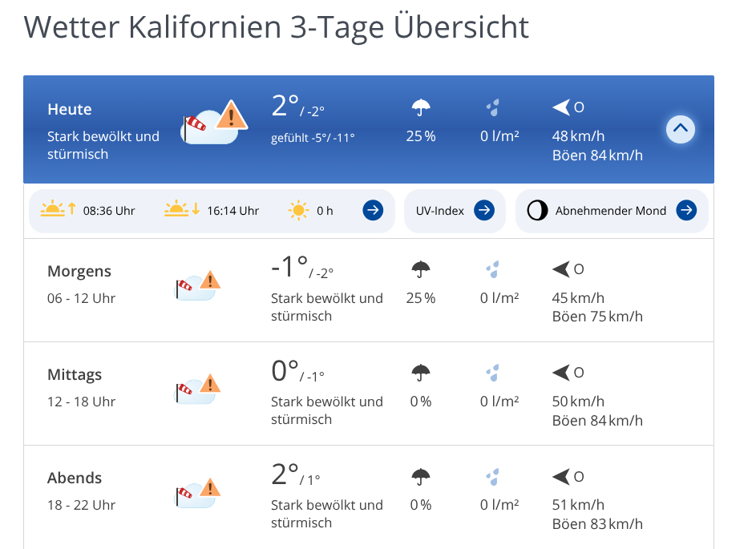This screenshot has width=756, height=549.
Task: Click the Mittags storm weather icon
Action: 197,389
